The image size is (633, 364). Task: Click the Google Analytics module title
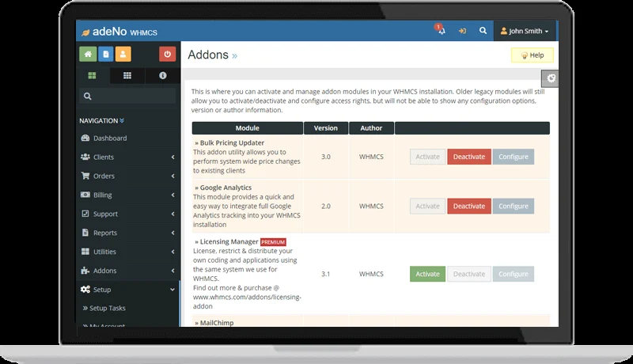(x=226, y=188)
